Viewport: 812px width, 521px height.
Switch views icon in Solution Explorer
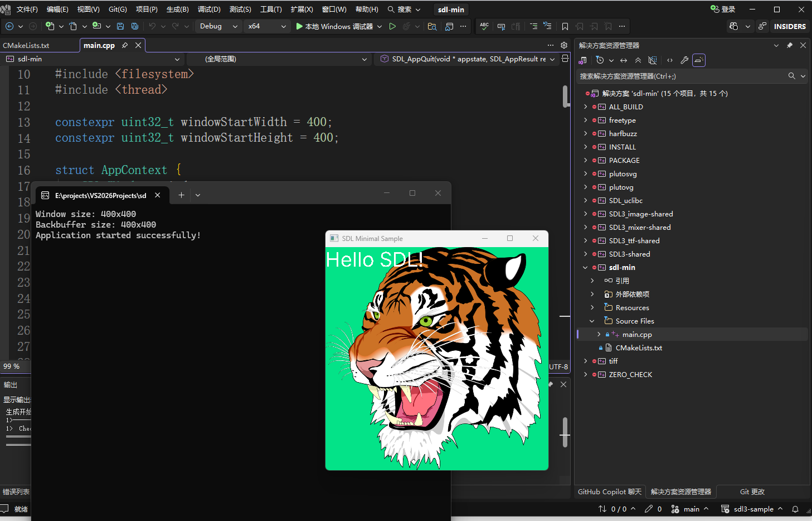[x=583, y=60]
